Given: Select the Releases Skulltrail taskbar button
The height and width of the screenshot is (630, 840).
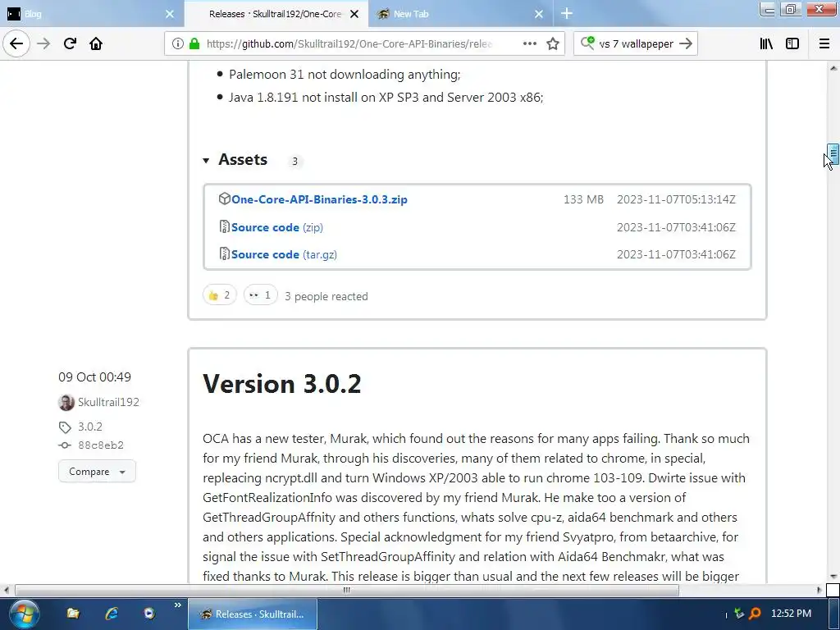Looking at the screenshot, I should [x=253, y=614].
